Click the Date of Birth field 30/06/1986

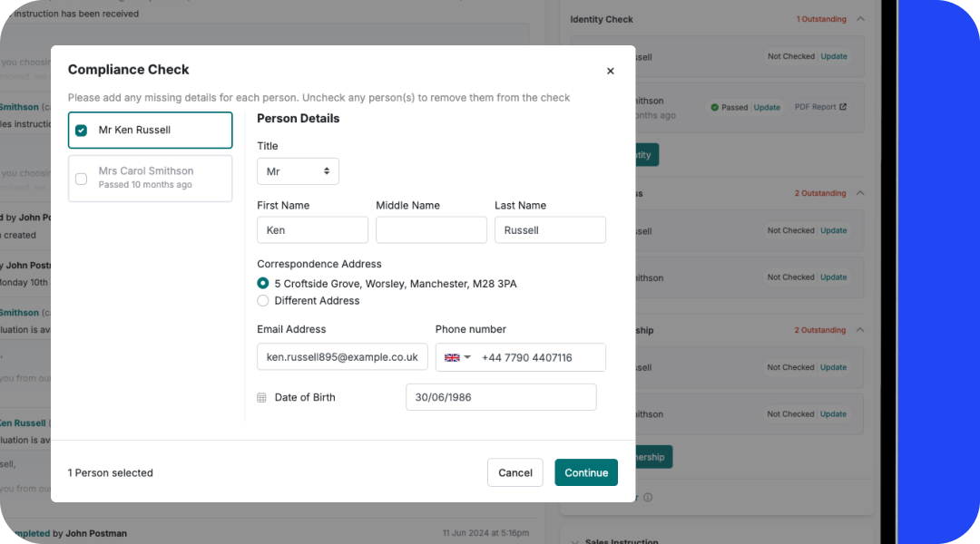(x=501, y=397)
